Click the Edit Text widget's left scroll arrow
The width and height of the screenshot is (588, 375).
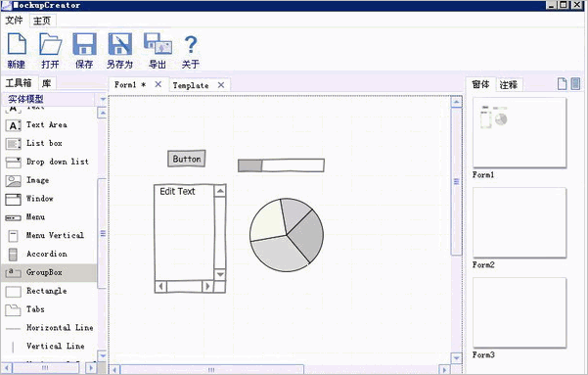point(160,287)
